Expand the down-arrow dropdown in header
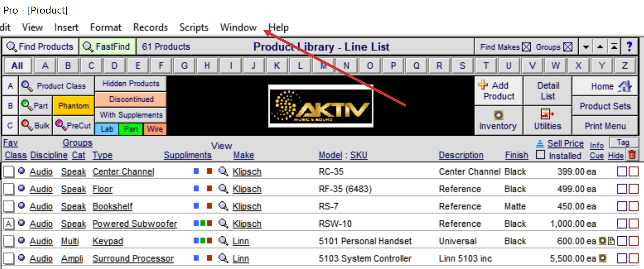 [586, 47]
